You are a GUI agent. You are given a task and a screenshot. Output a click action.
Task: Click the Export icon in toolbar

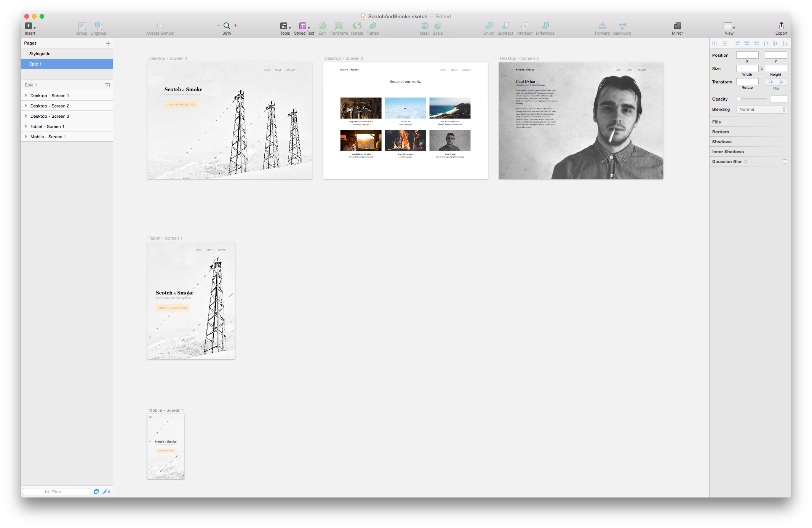coord(781,26)
